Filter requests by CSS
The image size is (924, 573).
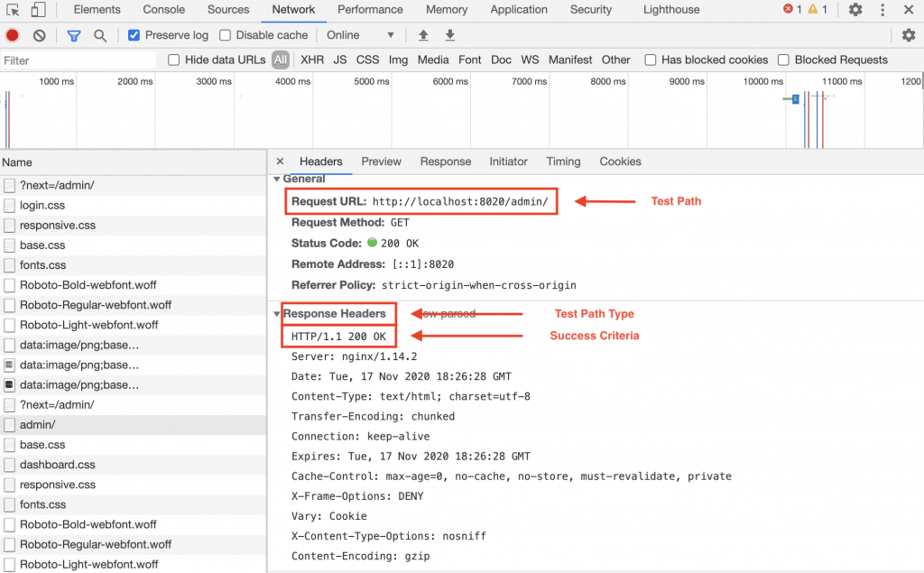point(367,60)
